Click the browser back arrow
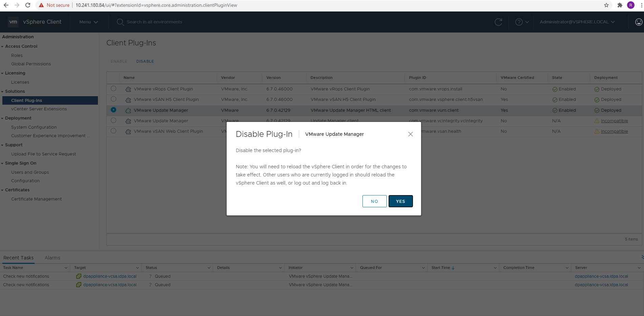 [6, 5]
